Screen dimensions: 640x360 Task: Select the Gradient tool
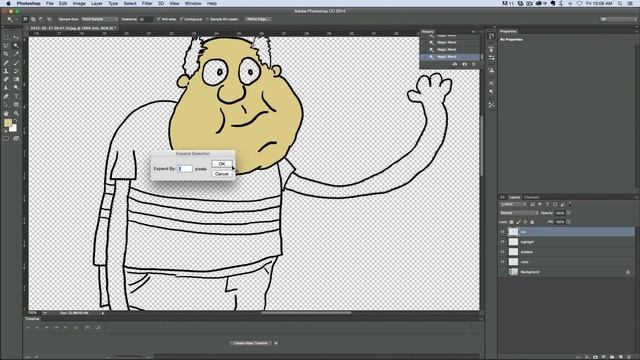click(16, 79)
